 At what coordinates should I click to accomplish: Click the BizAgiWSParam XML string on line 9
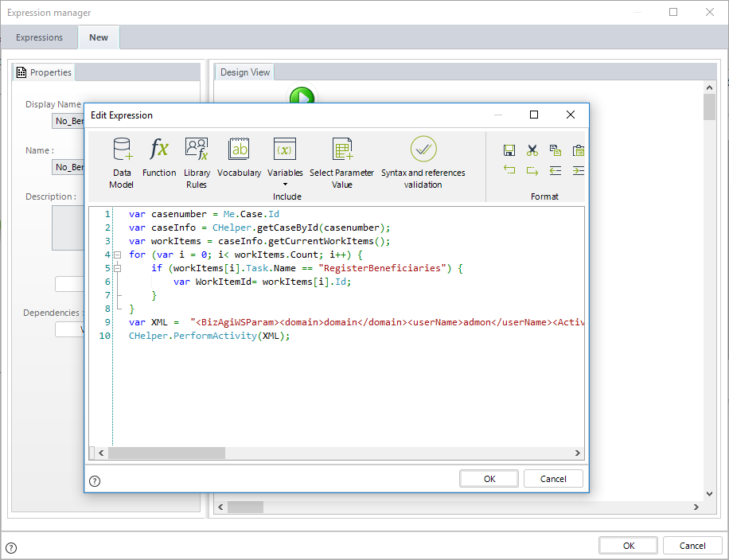(x=388, y=322)
